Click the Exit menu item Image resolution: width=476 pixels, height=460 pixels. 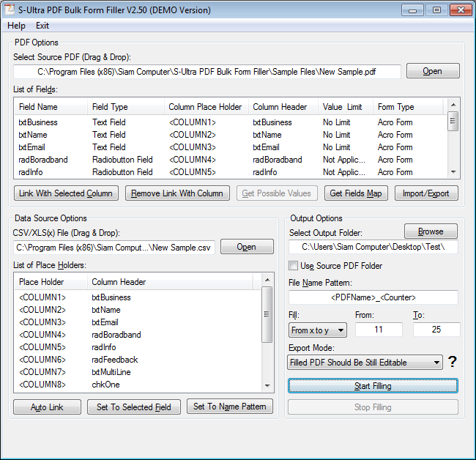pos(42,26)
